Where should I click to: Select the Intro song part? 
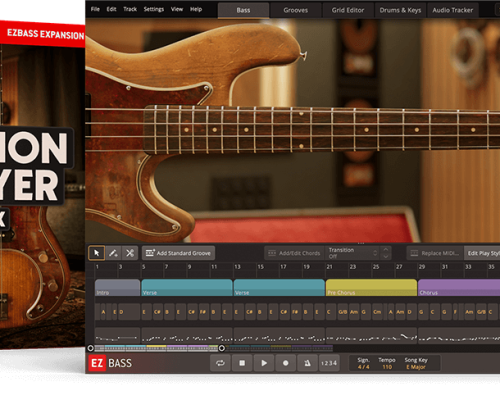(117, 288)
